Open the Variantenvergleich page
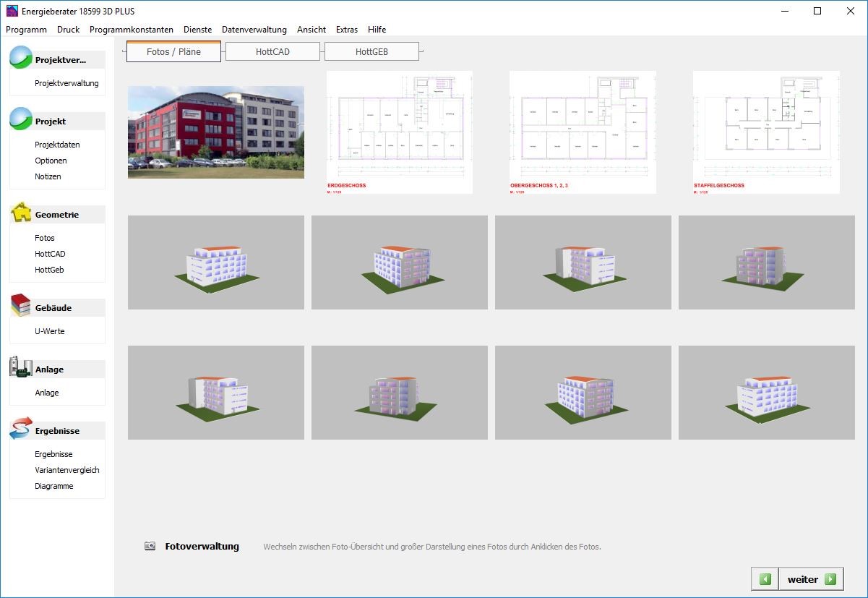 pyautogui.click(x=66, y=469)
